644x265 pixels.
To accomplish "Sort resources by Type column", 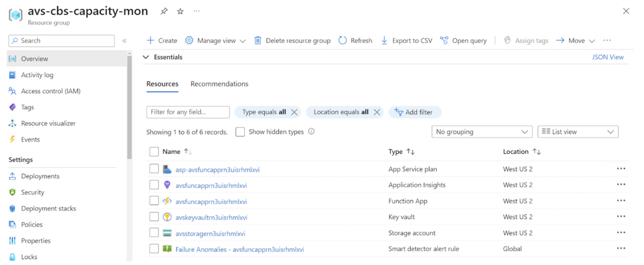I will pyautogui.click(x=402, y=151).
